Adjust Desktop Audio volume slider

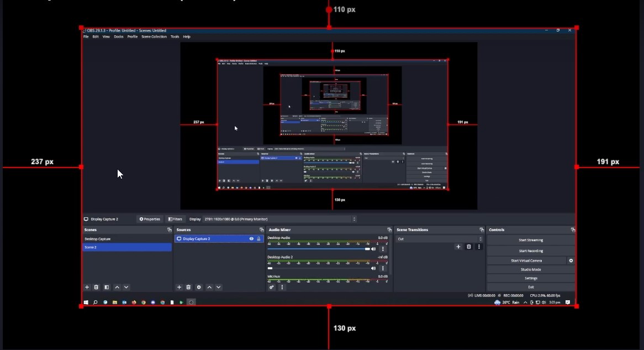point(318,249)
